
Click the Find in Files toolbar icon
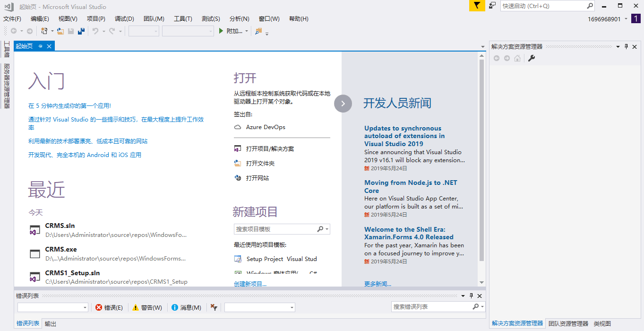click(258, 31)
